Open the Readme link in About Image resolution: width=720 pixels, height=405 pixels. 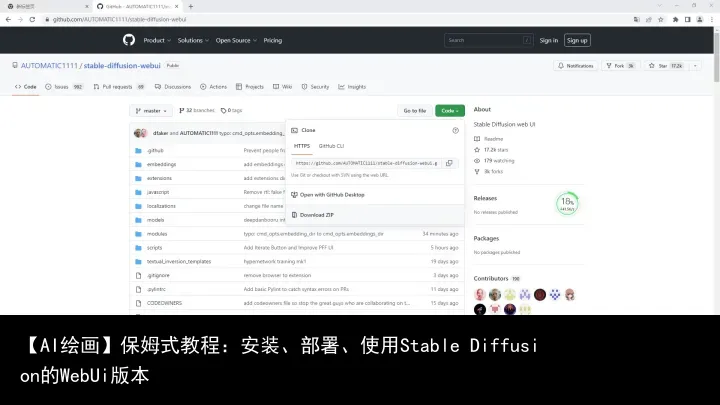pos(489,139)
